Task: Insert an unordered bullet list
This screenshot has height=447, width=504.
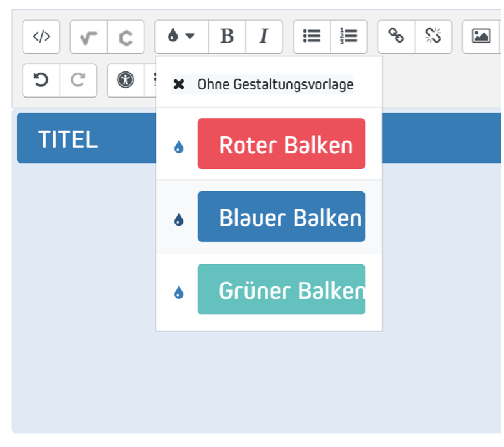Action: pos(311,36)
